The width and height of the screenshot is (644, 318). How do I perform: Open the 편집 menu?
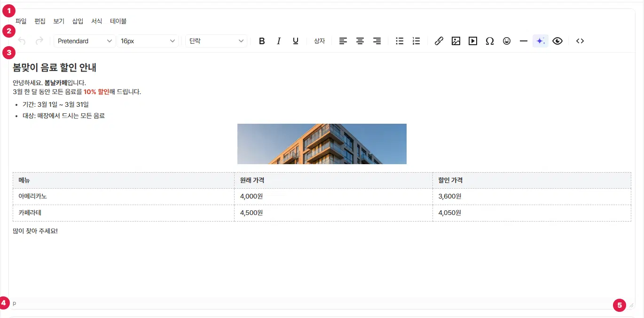40,21
